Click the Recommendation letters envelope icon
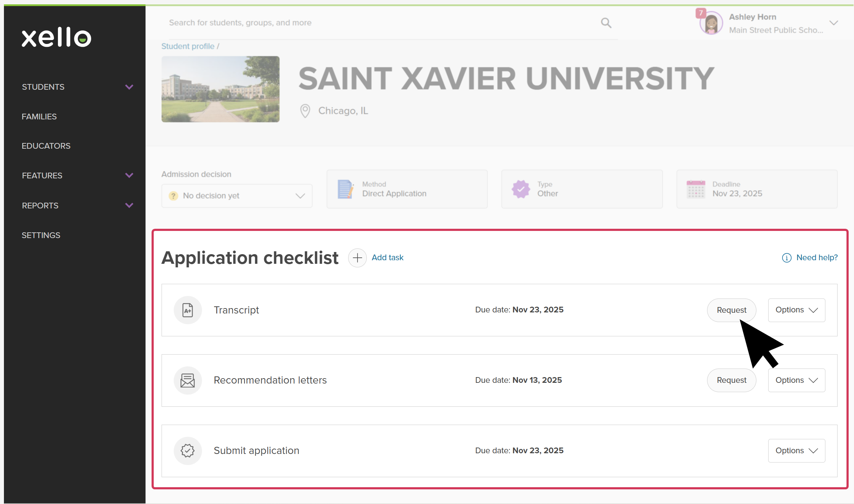The width and height of the screenshot is (854, 504). click(x=188, y=380)
